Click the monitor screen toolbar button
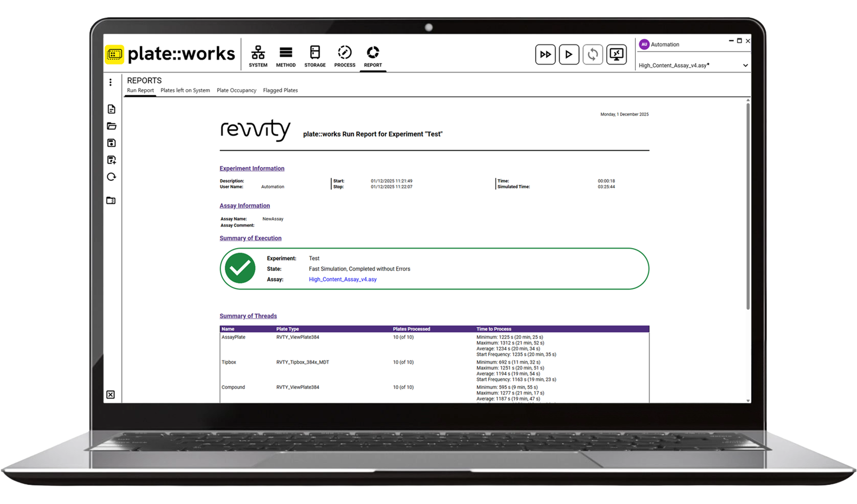857x504 pixels. pos(617,54)
